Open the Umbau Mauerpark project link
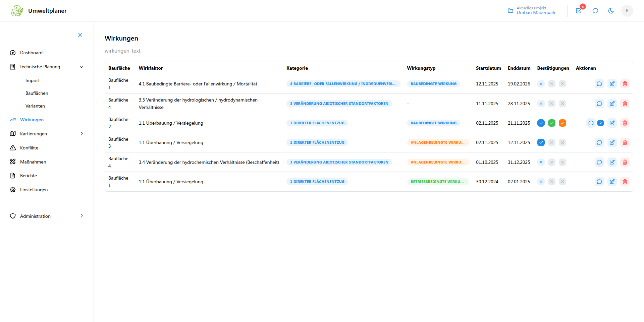The image size is (644, 322). (536, 13)
